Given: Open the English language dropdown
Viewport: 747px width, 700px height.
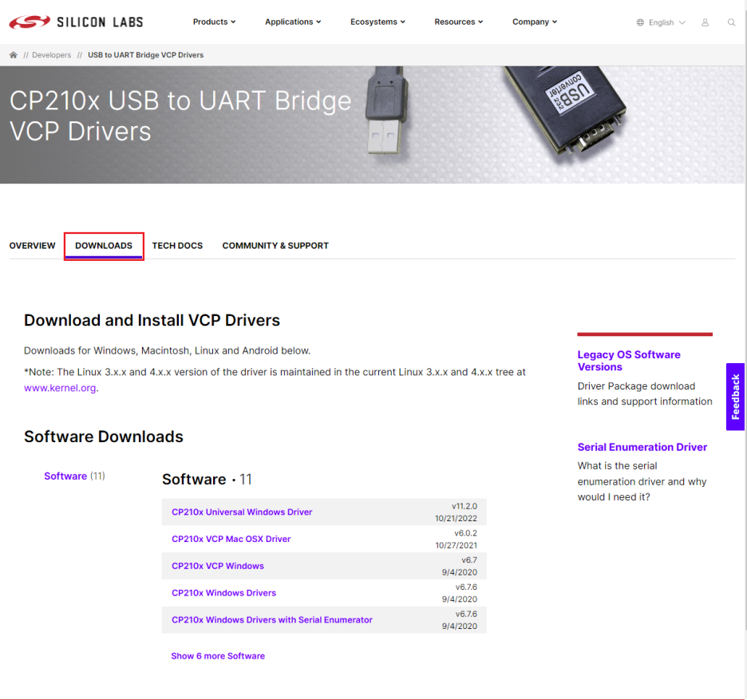Looking at the screenshot, I should click(666, 22).
